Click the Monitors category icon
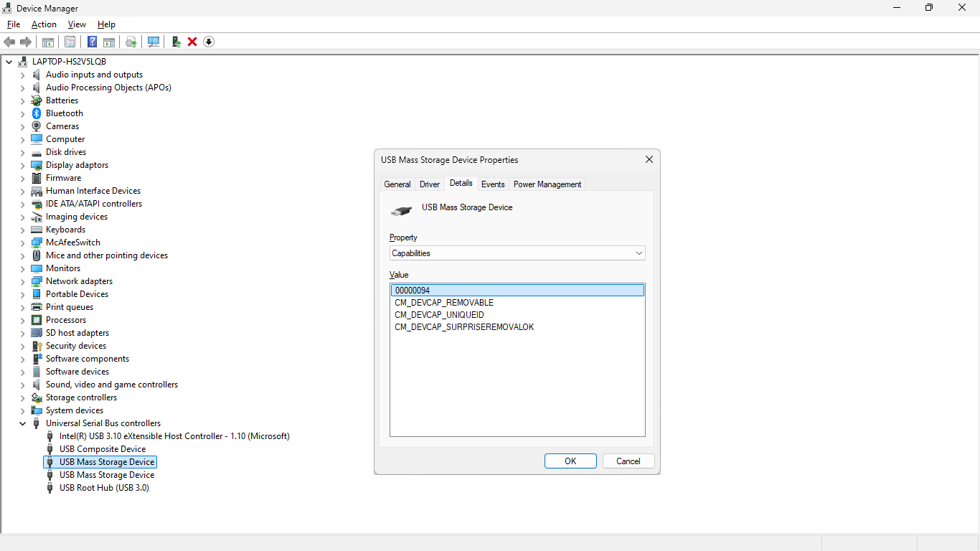The image size is (980, 551). pos(37,268)
